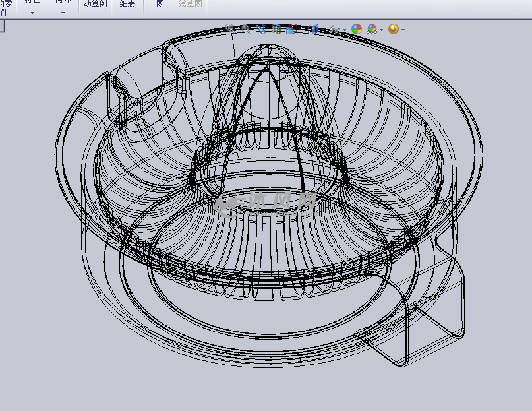The height and width of the screenshot is (411, 532).
Task: Switch to the 动算例 tab
Action: pos(95,5)
